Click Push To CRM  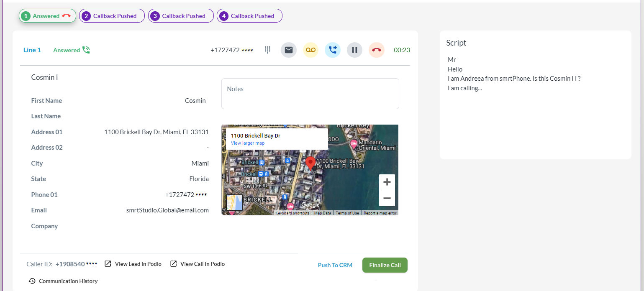[x=335, y=265]
